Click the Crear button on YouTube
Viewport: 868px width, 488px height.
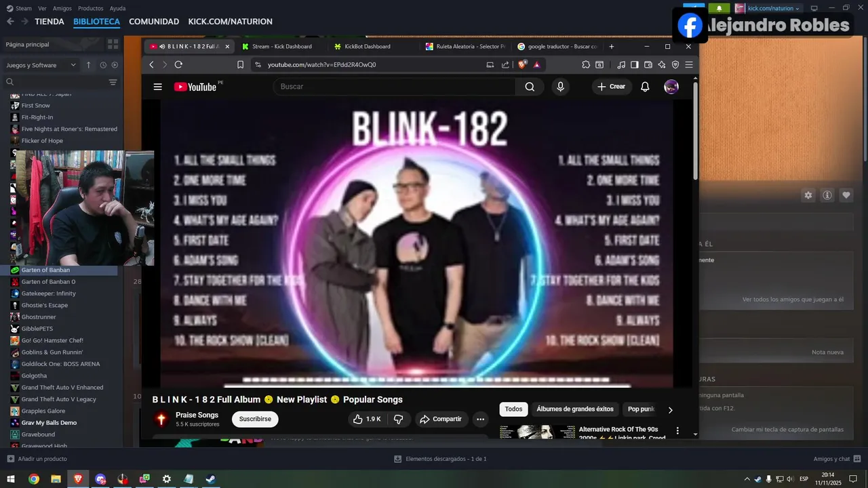point(611,87)
